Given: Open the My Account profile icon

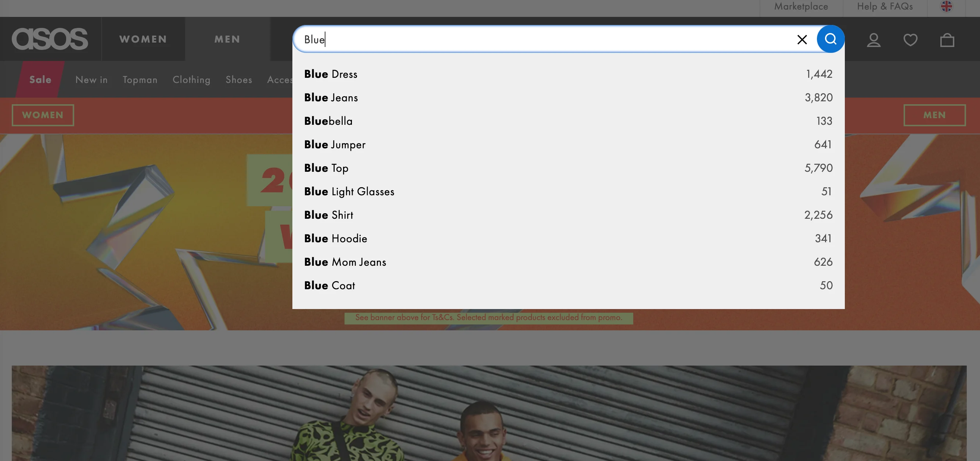Looking at the screenshot, I should coord(873,40).
